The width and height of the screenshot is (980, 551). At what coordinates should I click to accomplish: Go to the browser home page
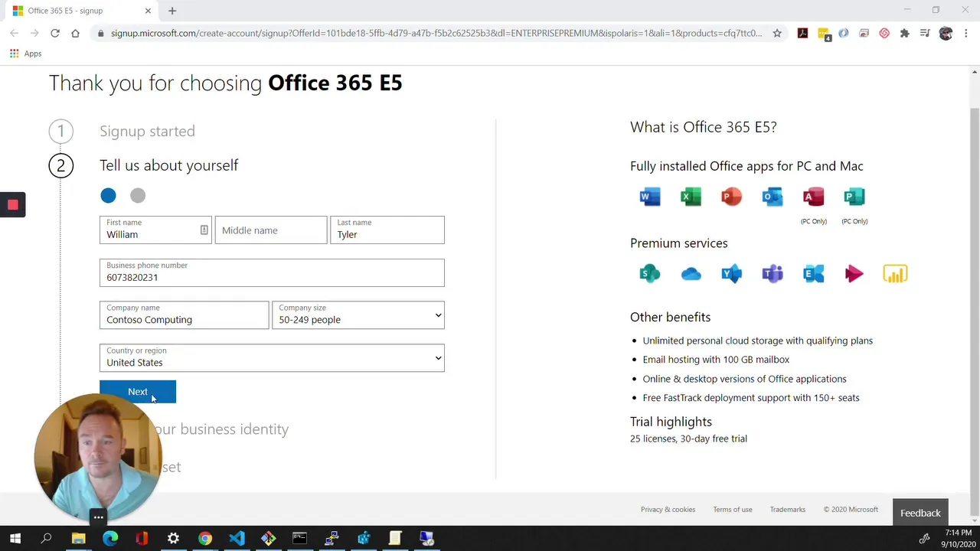pyautogui.click(x=75, y=33)
